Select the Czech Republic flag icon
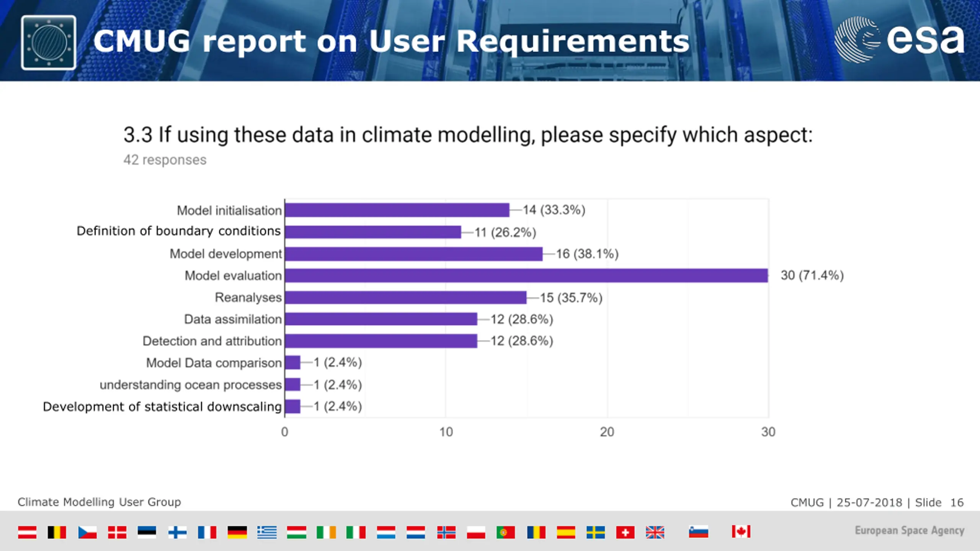 coord(87,532)
